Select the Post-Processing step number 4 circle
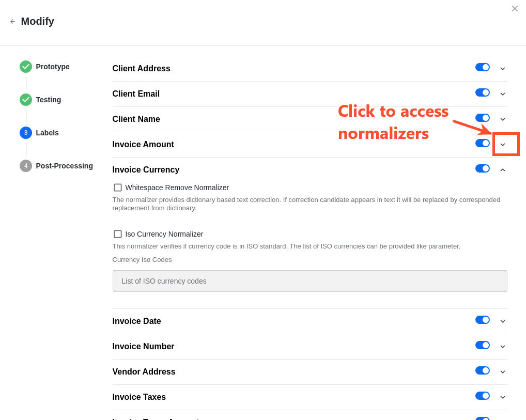The height and width of the screenshot is (420, 526). (x=26, y=166)
